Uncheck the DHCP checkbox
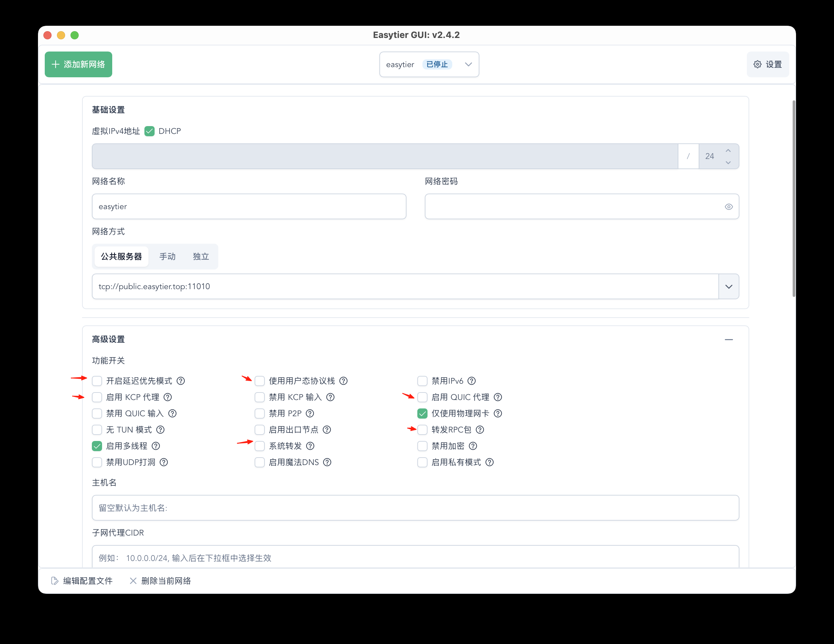The image size is (834, 644). (150, 131)
